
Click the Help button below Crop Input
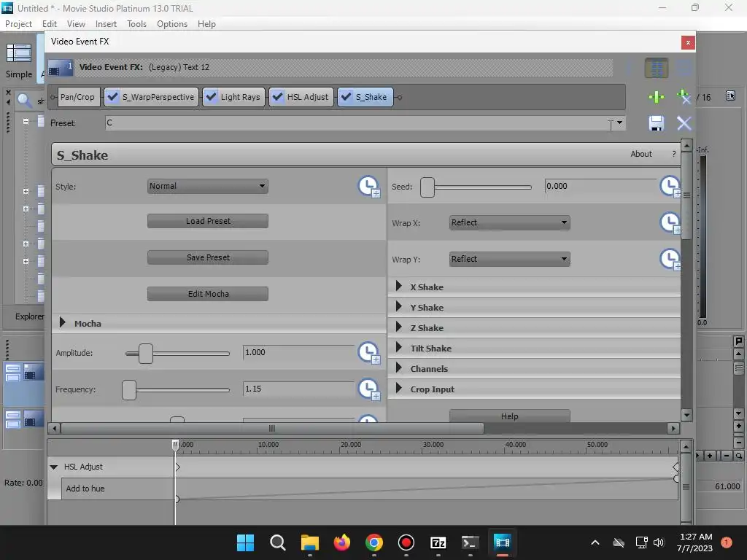[x=509, y=416]
